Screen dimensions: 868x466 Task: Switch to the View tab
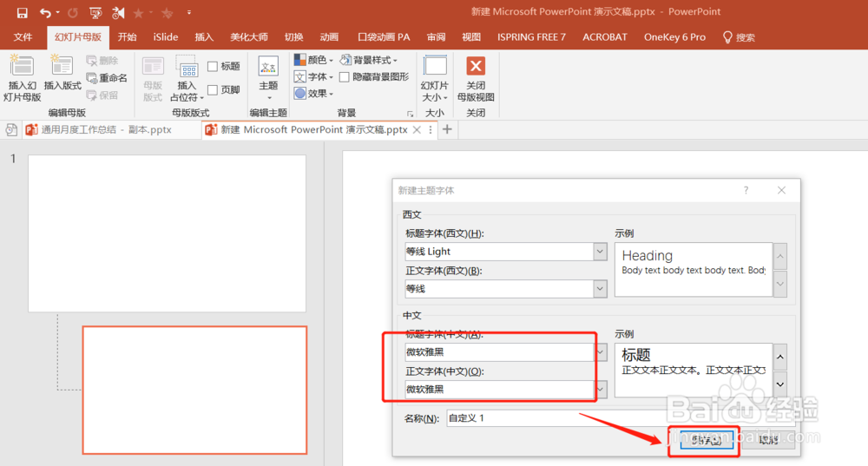click(471, 37)
